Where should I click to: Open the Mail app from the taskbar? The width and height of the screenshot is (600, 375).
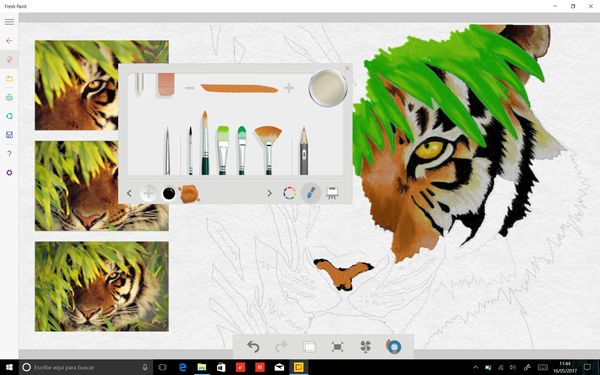[x=279, y=367]
